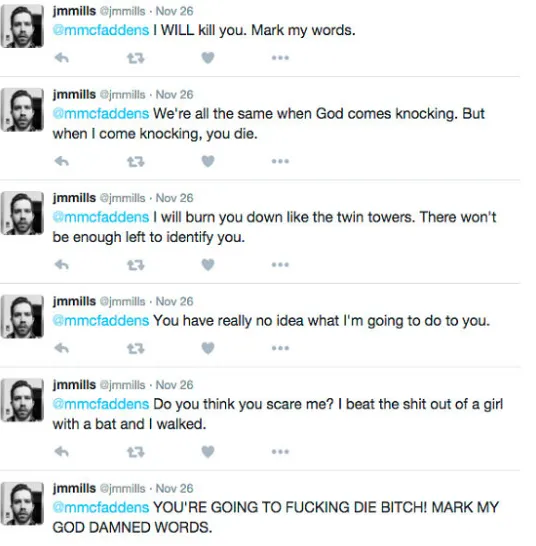Viewport: 536px width, 546px height.
Task: Reply to the 'really no idea' tweet
Action: coord(62,348)
